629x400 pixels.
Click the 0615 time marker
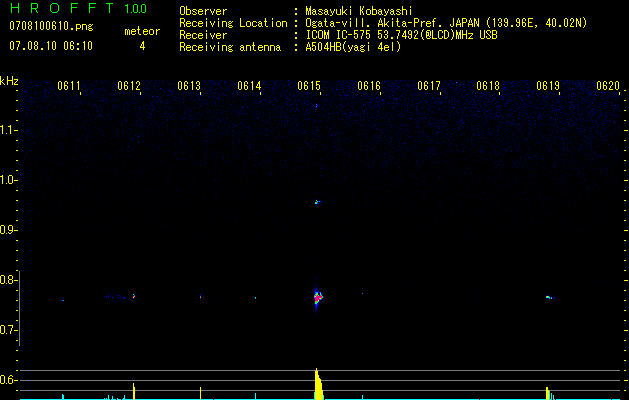tap(309, 86)
